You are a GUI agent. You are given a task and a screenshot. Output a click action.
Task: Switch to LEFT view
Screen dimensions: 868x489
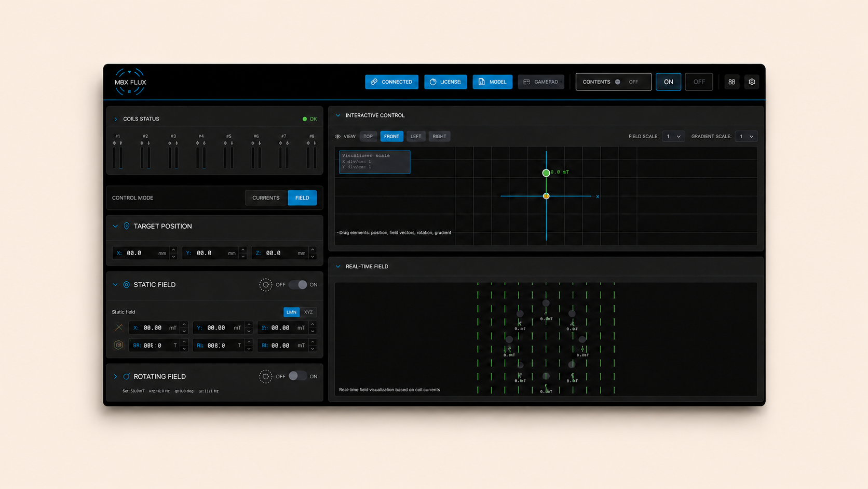click(416, 137)
